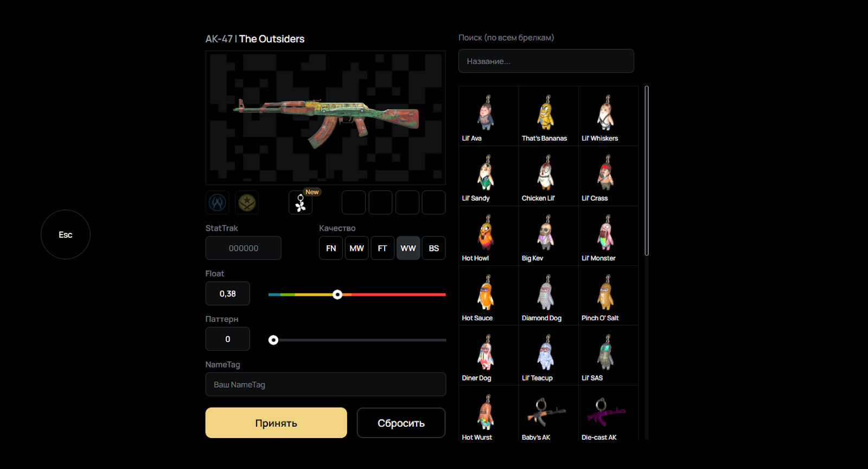The image size is (868, 469).
Task: Open the New charm slot icon
Action: (301, 202)
